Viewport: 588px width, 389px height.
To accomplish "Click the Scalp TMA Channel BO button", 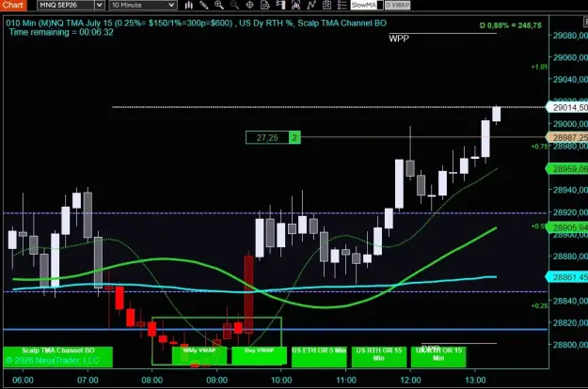I will (58, 356).
